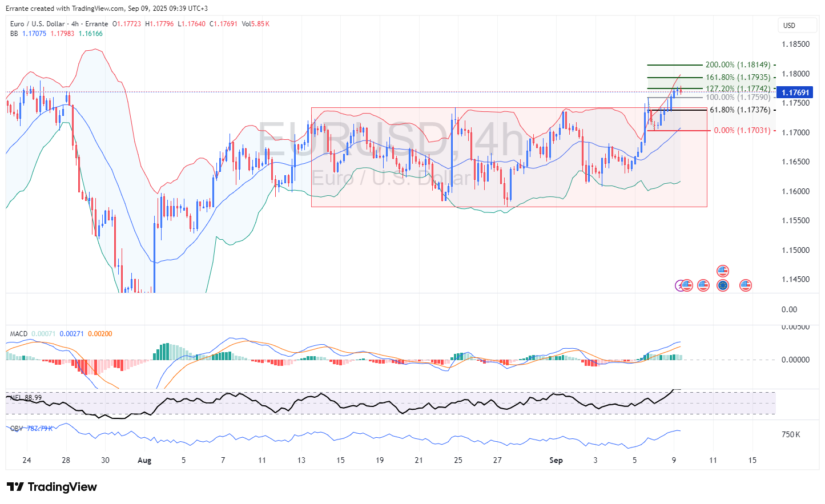Select the MACD indicator legend label
Screen dimensions: 825x504
tap(18, 334)
